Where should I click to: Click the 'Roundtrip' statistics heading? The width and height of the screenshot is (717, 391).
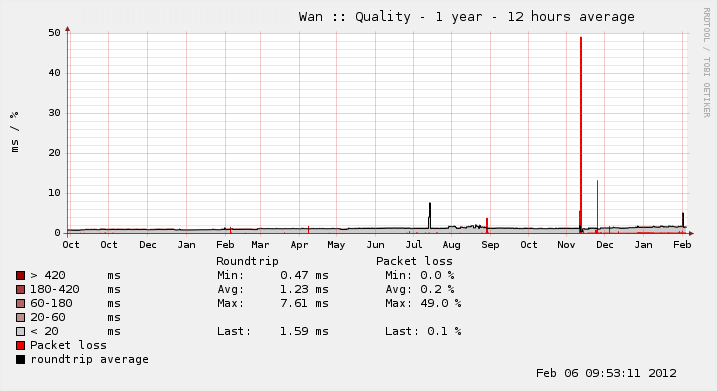click(247, 261)
